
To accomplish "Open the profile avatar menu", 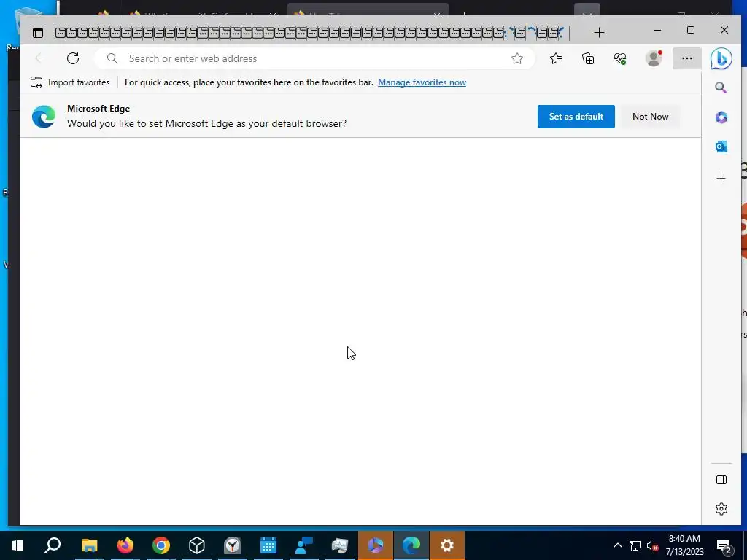I will pyautogui.click(x=654, y=58).
